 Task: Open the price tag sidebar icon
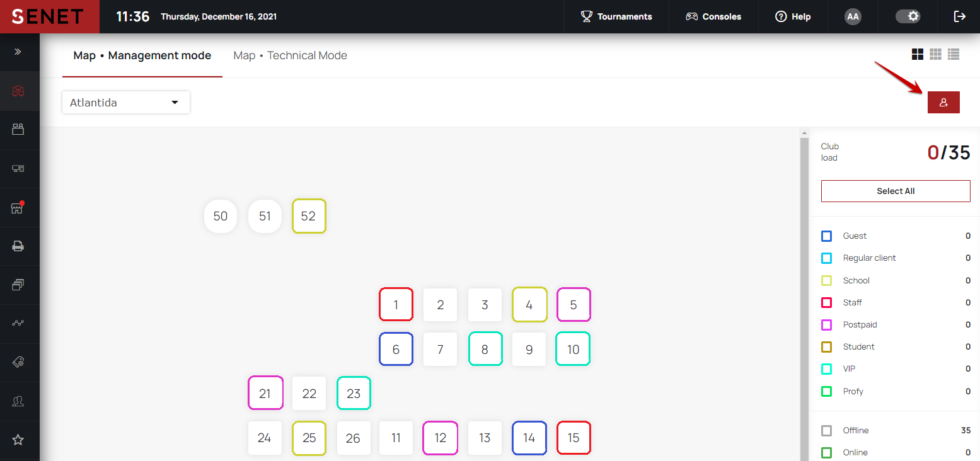pos(18,362)
